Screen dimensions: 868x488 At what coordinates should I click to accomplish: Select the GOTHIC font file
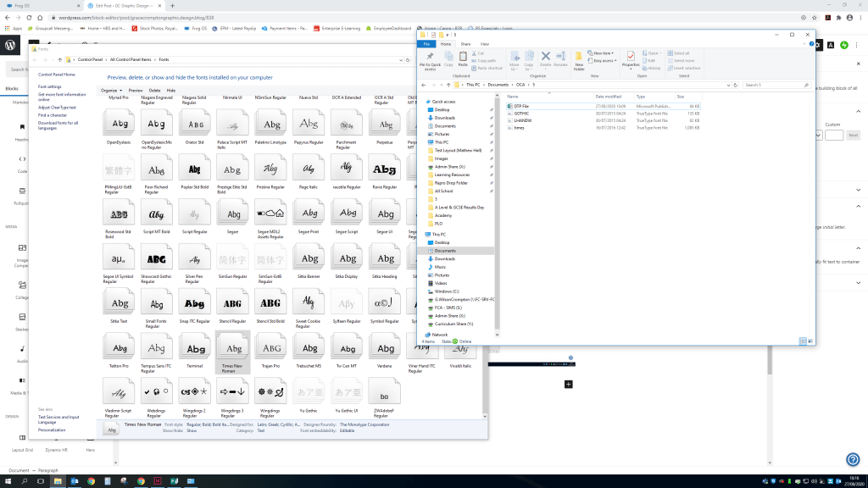[x=521, y=113]
